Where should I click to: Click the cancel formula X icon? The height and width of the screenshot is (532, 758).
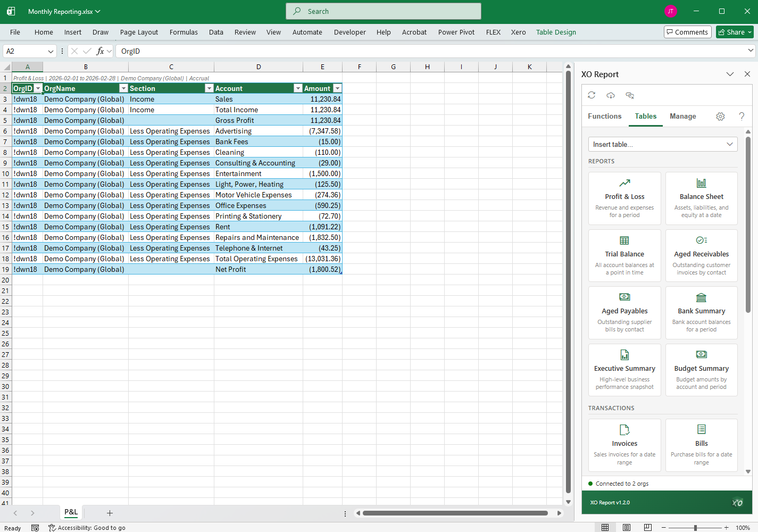[74, 51]
